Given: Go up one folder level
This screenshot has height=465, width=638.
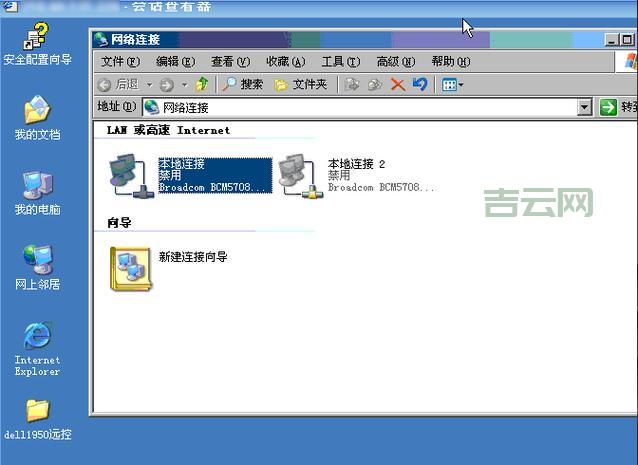Looking at the screenshot, I should click(202, 84).
